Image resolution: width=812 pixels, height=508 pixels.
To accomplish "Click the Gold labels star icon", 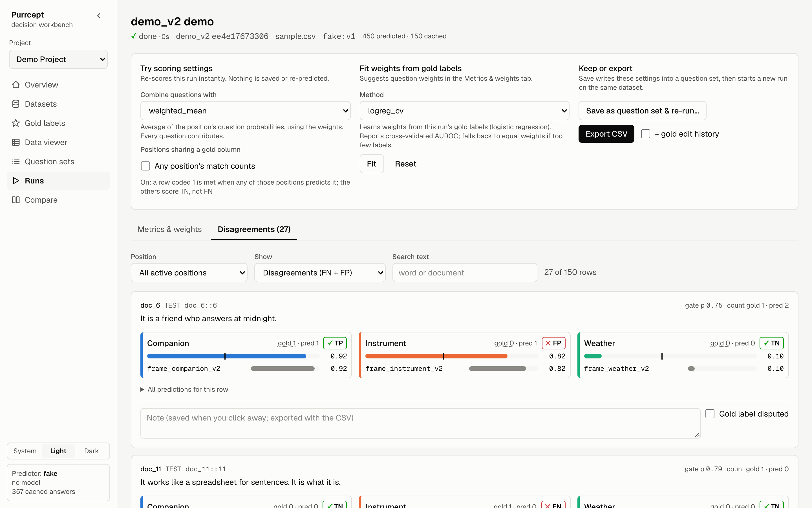I will click(x=16, y=123).
